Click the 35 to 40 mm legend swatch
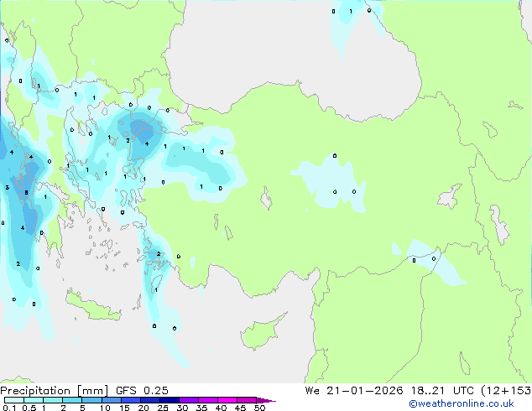This screenshot has width=532, height=411. coord(207,400)
